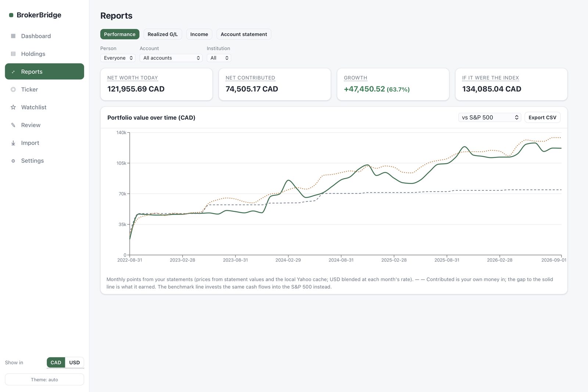The image size is (588, 392).
Task: Switch display currency to CAD
Action: pyautogui.click(x=56, y=363)
